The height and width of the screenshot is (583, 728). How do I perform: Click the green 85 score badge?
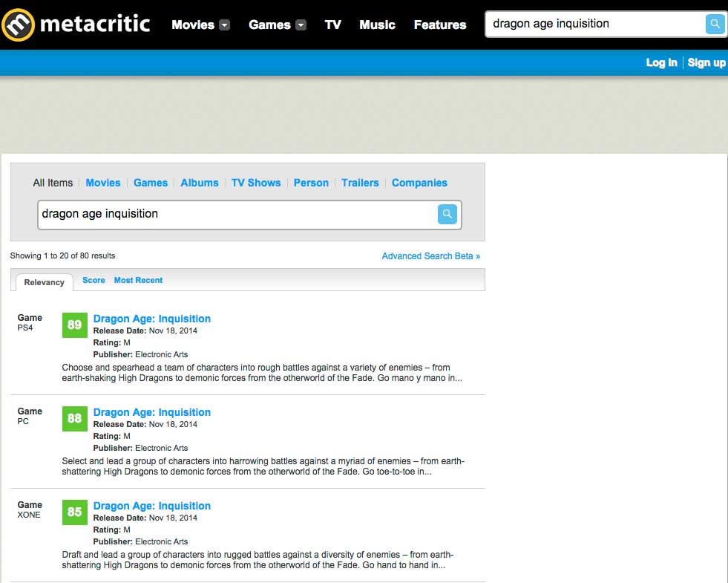(x=75, y=512)
